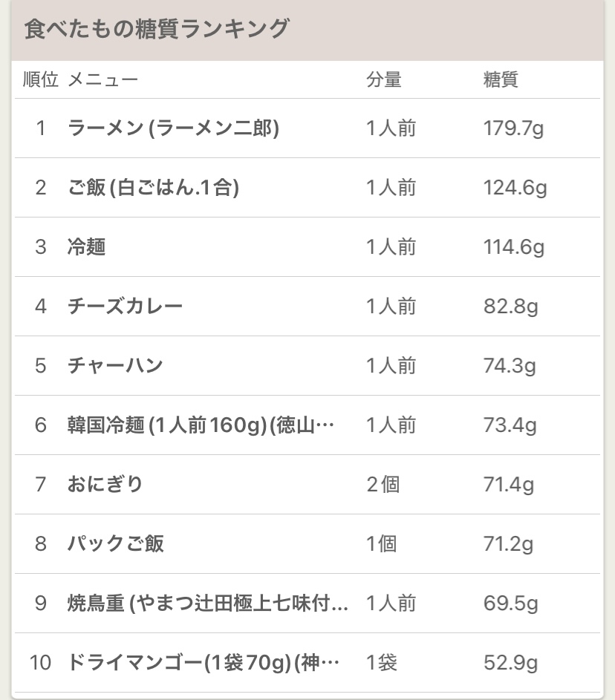The image size is (615, 700).
Task: Click the 食べたもの糖質ランキング header
Action: (x=157, y=30)
